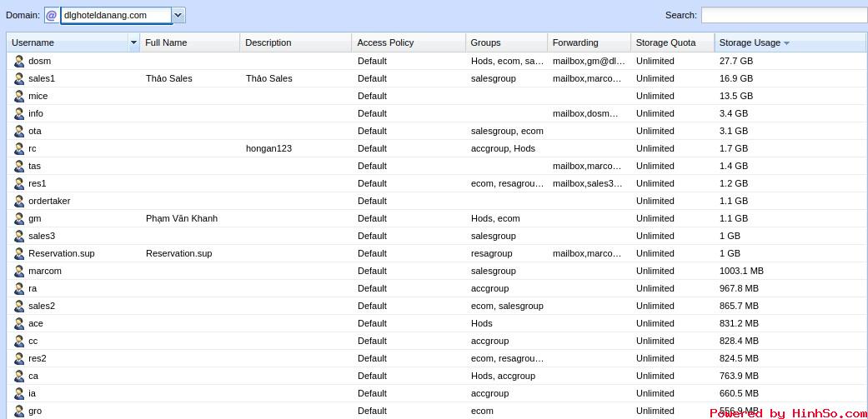Click the user icon beside res1
The height and width of the screenshot is (419, 868).
(19, 183)
